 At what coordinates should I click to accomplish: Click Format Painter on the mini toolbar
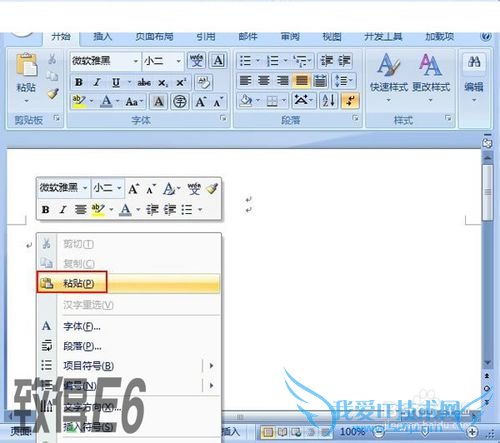click(212, 189)
